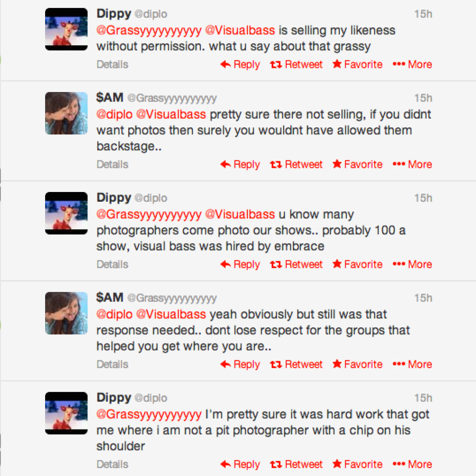
Task: Show Details for the pit photographer tweet
Action: 112,464
